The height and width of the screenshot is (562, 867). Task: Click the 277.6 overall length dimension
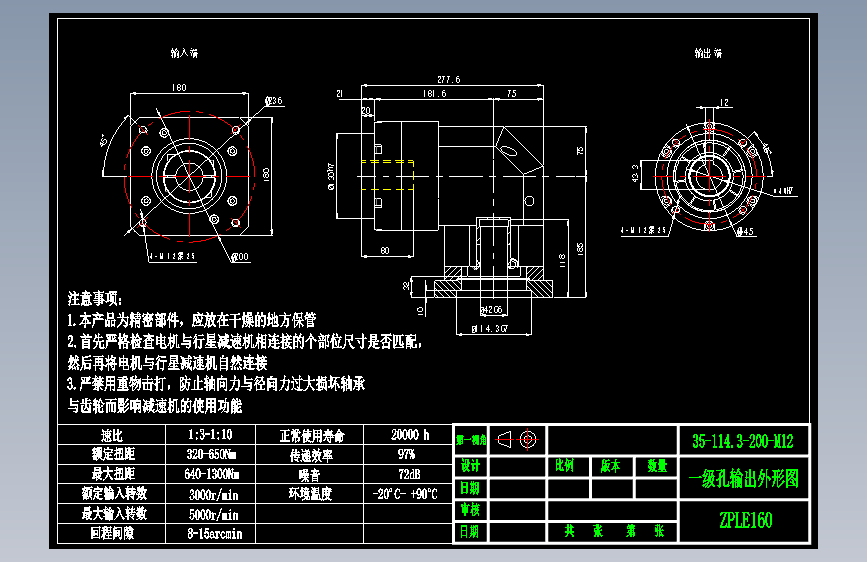[448, 79]
